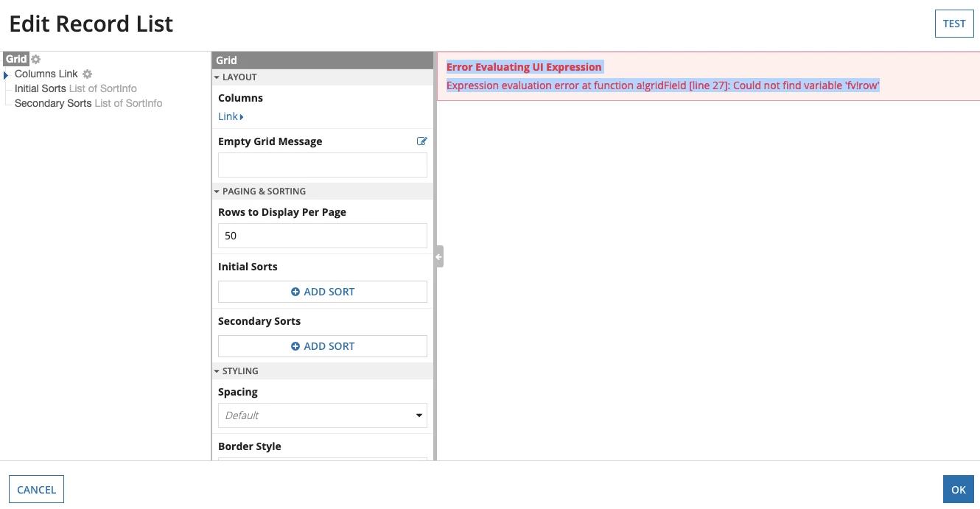The height and width of the screenshot is (509, 980).
Task: Open the gear icon beside Columns Link
Action: click(87, 74)
